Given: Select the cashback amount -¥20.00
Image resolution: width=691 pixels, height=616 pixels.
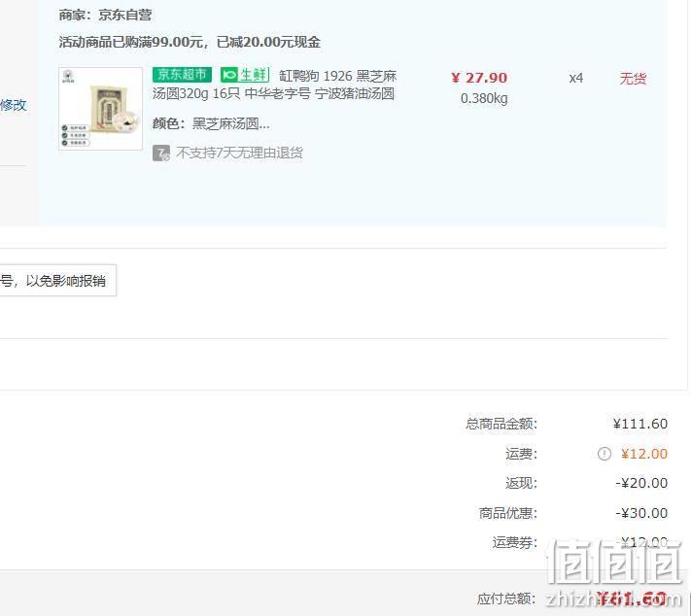Looking at the screenshot, I should click(x=641, y=483).
